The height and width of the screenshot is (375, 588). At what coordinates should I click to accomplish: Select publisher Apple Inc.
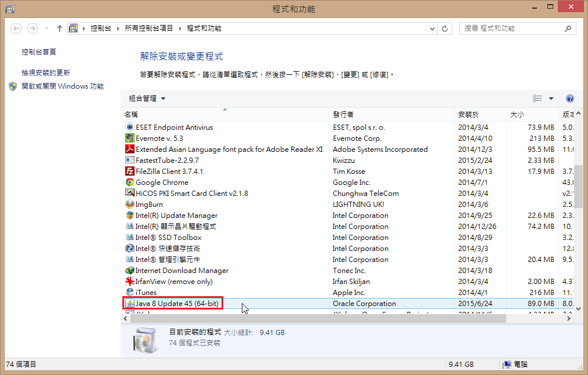349,293
